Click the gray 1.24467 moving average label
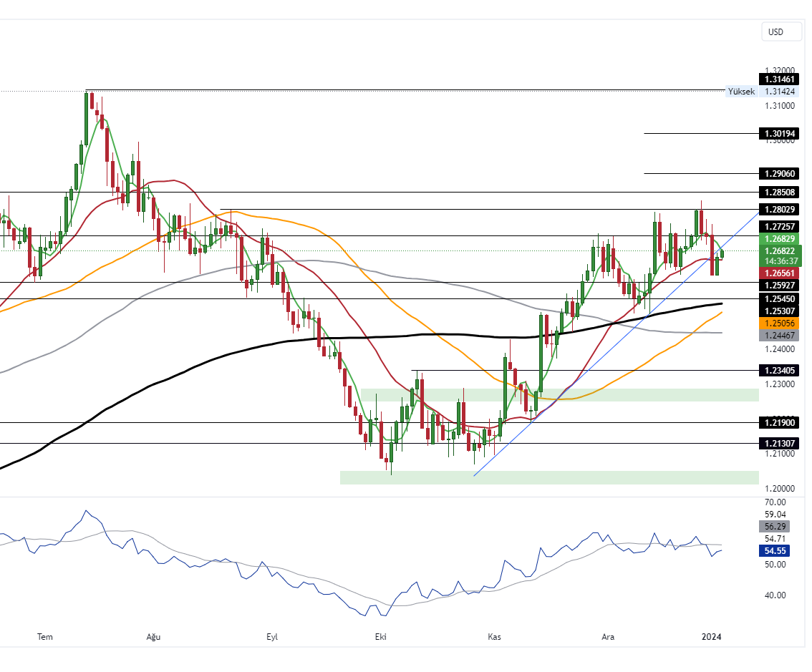 tap(779, 335)
